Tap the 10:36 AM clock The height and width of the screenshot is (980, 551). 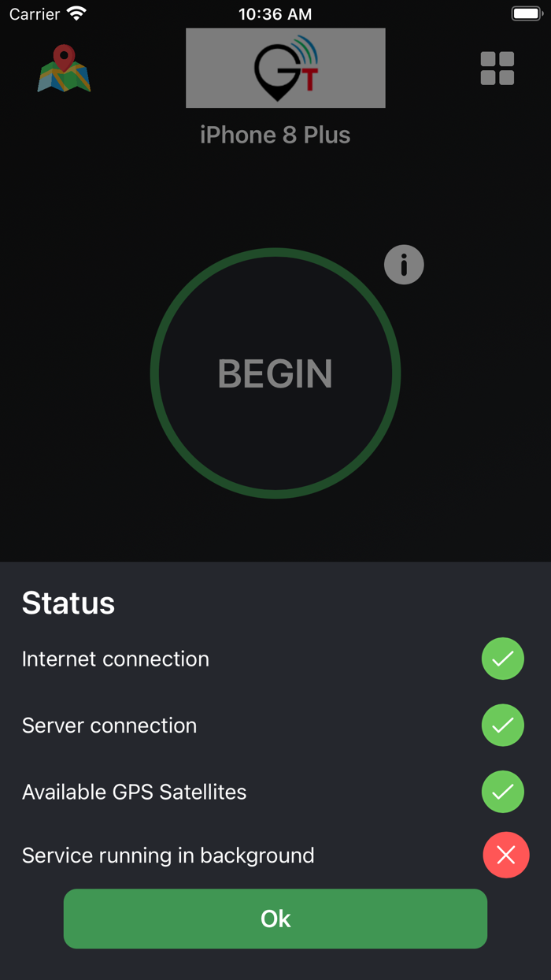point(275,14)
